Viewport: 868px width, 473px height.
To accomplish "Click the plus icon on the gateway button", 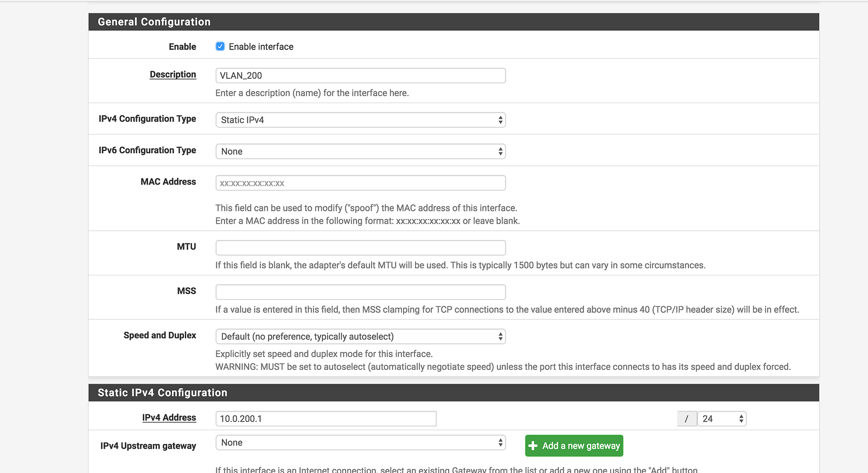I will tap(533, 446).
